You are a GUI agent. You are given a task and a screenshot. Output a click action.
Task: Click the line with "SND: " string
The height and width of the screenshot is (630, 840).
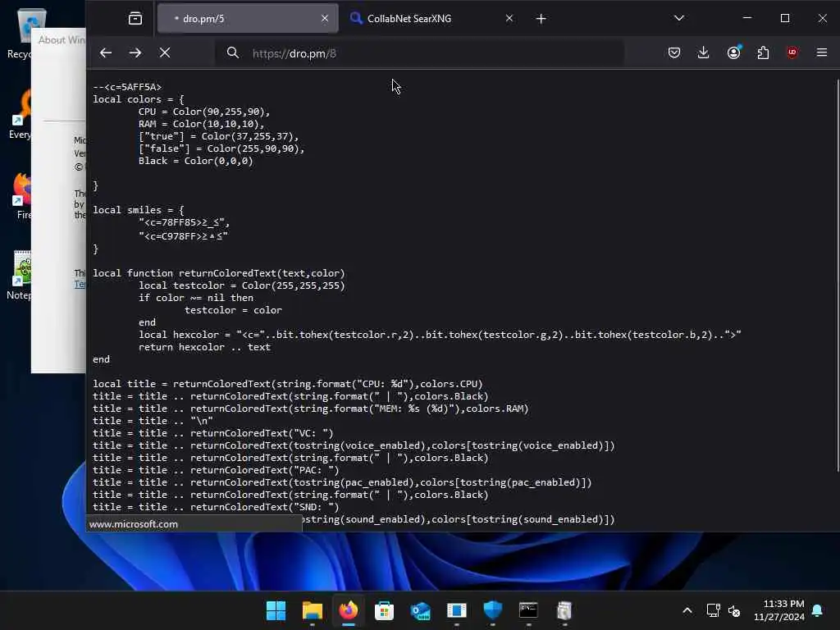(216, 507)
